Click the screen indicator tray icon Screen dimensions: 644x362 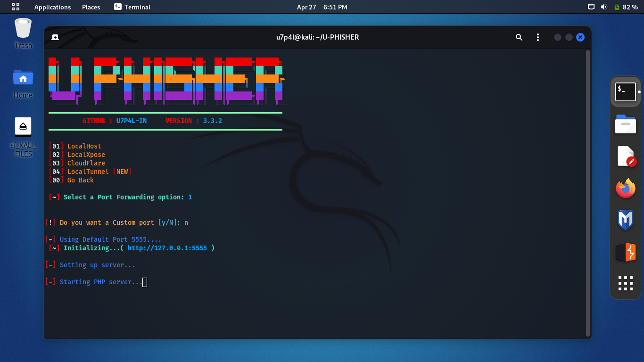point(591,7)
